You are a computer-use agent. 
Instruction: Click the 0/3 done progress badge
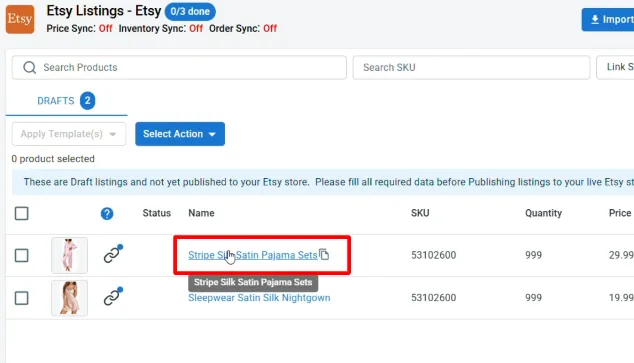click(x=190, y=11)
